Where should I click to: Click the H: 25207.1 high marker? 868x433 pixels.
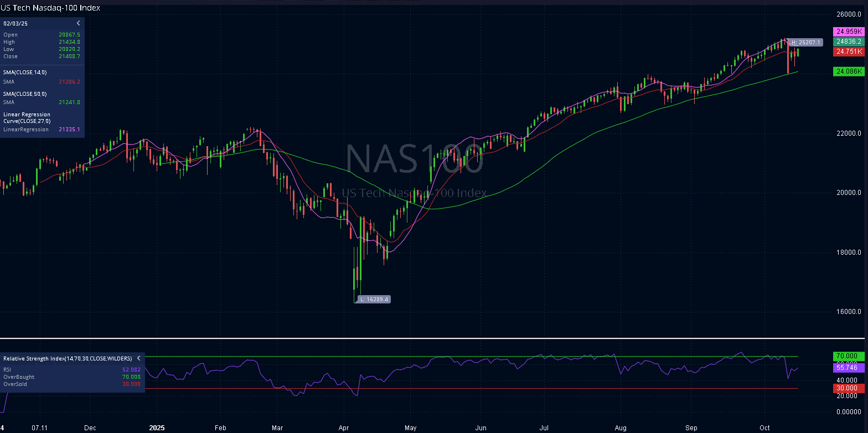[805, 42]
